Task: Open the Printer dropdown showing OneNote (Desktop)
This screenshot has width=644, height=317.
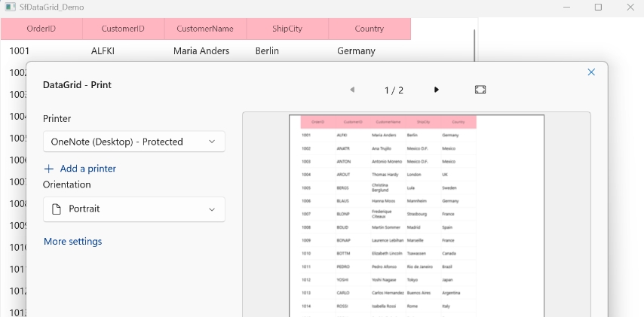Action: 134,142
